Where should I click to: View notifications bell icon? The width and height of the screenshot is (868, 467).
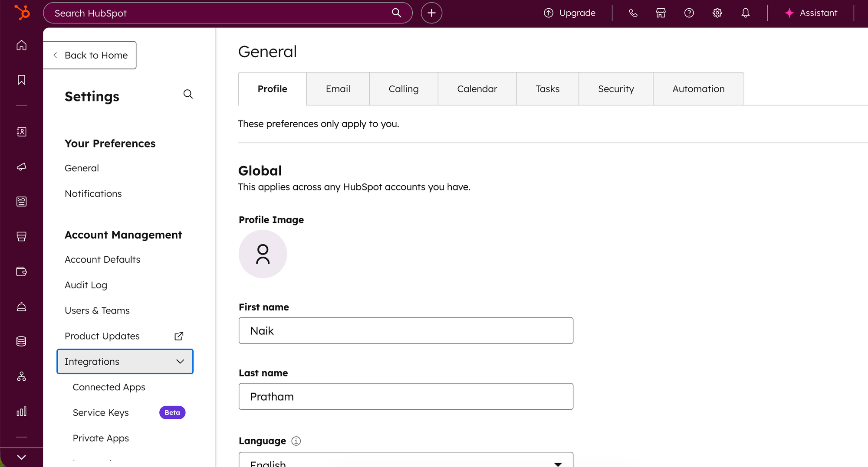point(745,13)
